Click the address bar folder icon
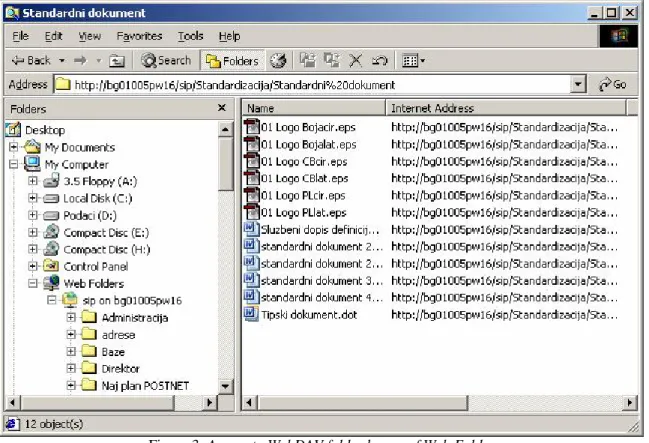649x443 pixels. pos(63,84)
